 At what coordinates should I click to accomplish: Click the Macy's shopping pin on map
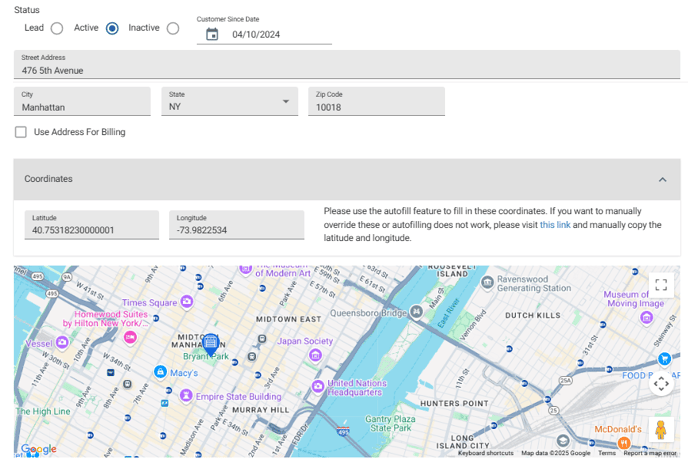point(160,372)
